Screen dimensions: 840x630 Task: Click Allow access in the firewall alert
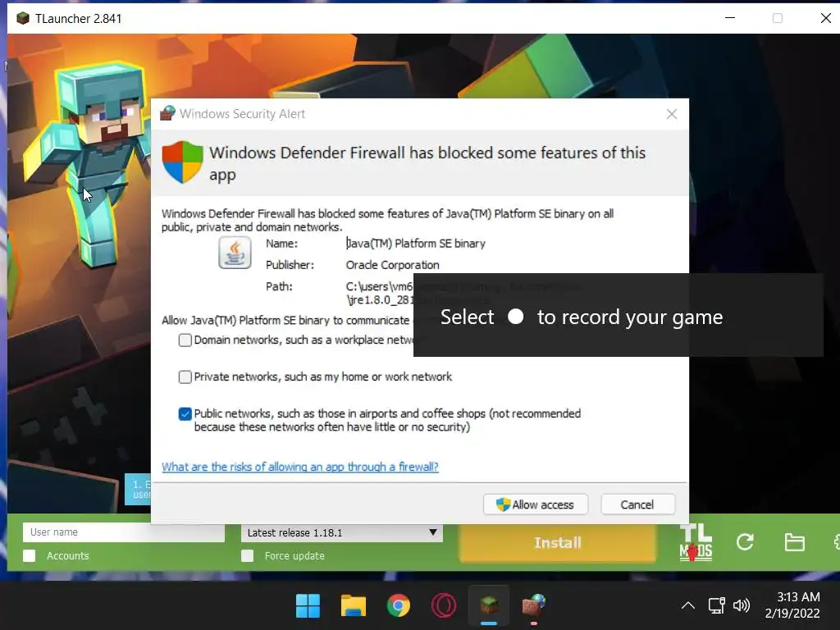pyautogui.click(x=535, y=504)
